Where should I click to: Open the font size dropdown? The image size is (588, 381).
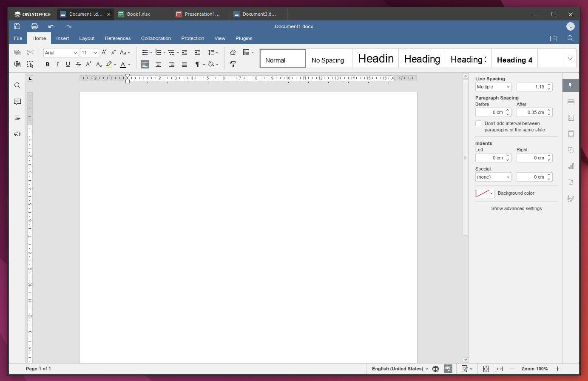click(x=96, y=53)
